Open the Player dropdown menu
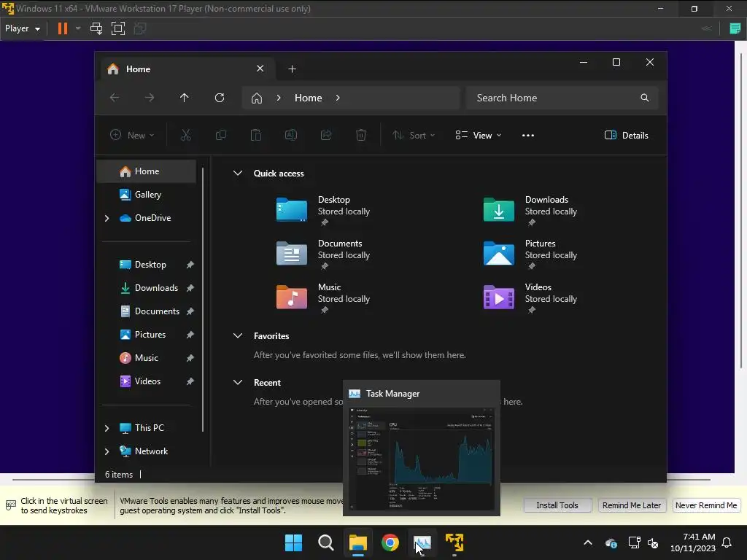 pyautogui.click(x=23, y=28)
